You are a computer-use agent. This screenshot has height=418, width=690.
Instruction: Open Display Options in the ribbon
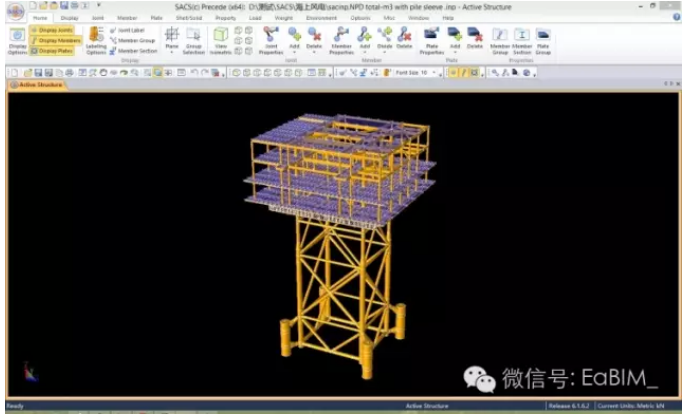pyautogui.click(x=18, y=42)
